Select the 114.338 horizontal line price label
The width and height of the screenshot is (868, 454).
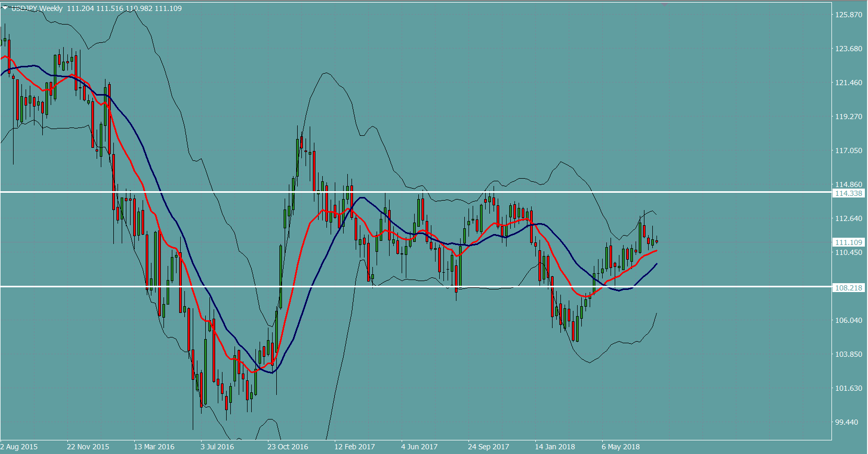[x=849, y=193]
